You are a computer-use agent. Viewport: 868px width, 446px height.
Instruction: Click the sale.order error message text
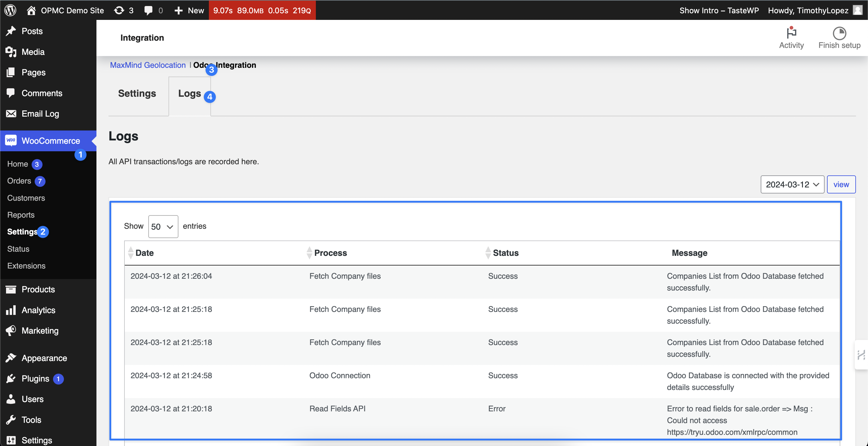[740, 420]
